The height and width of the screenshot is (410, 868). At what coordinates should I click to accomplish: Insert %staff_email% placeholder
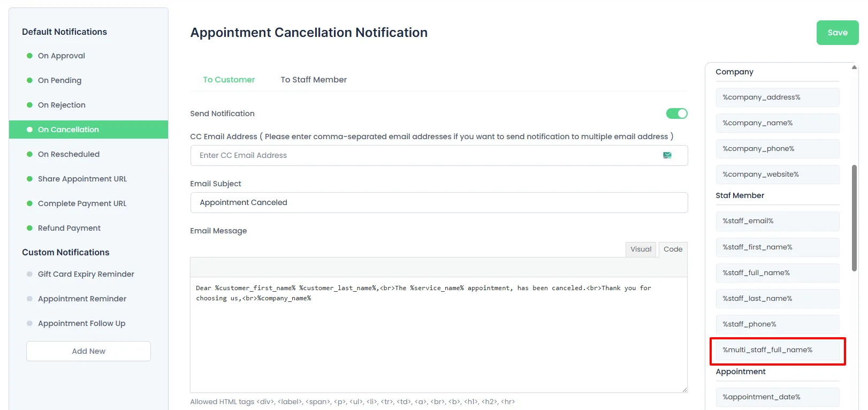point(778,221)
